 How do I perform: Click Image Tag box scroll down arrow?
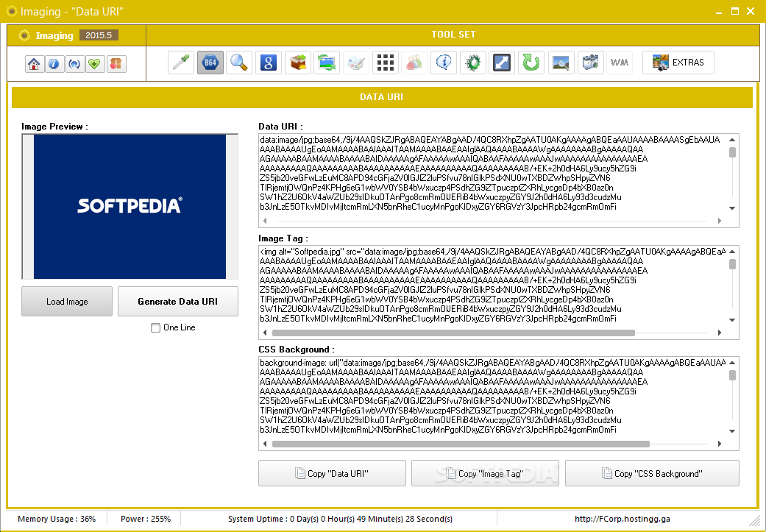pos(732,320)
